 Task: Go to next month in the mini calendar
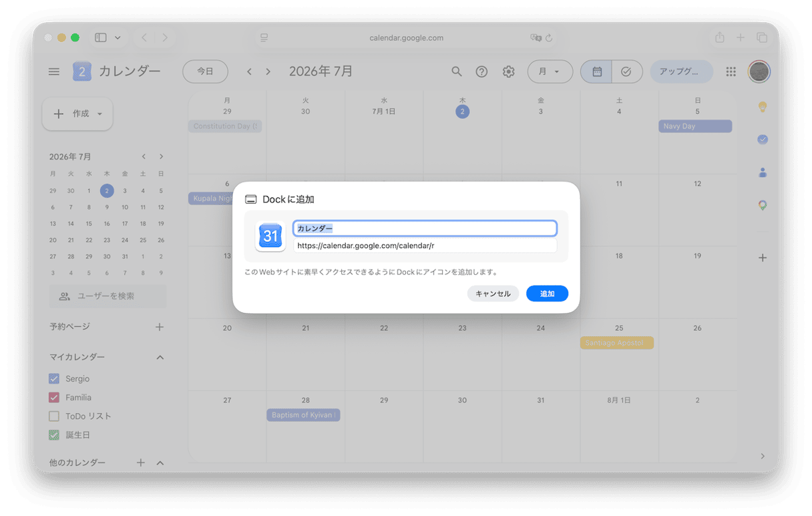[161, 156]
